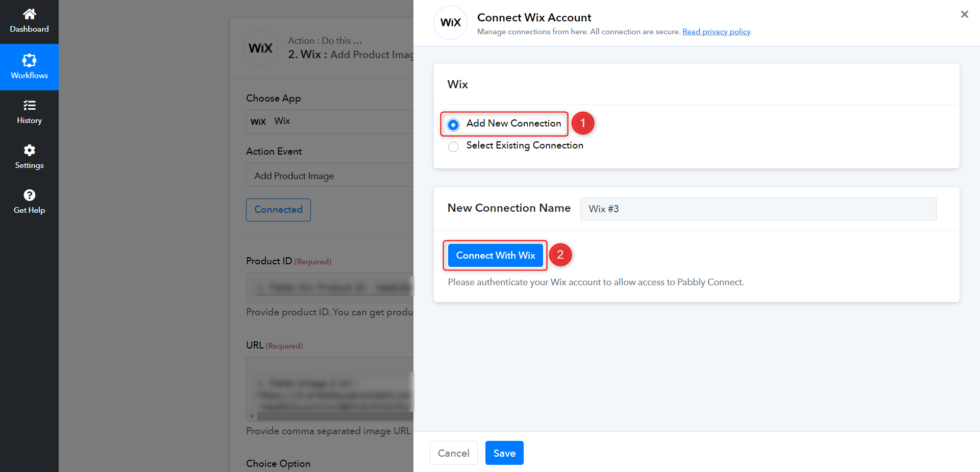This screenshot has height=472, width=980.
Task: Click the Get Help question icon
Action: 29,195
